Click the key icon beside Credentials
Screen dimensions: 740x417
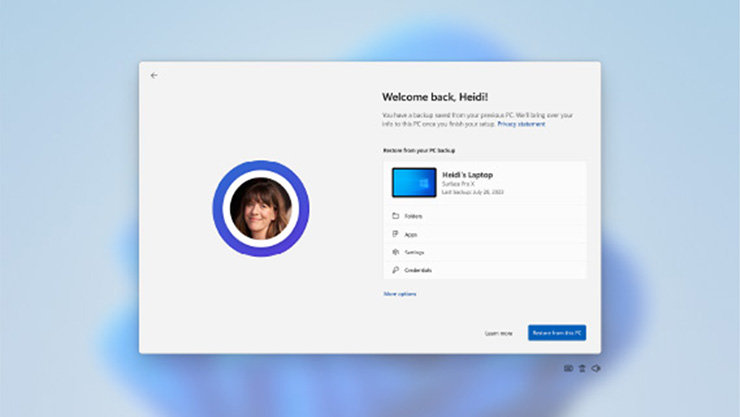(x=395, y=270)
